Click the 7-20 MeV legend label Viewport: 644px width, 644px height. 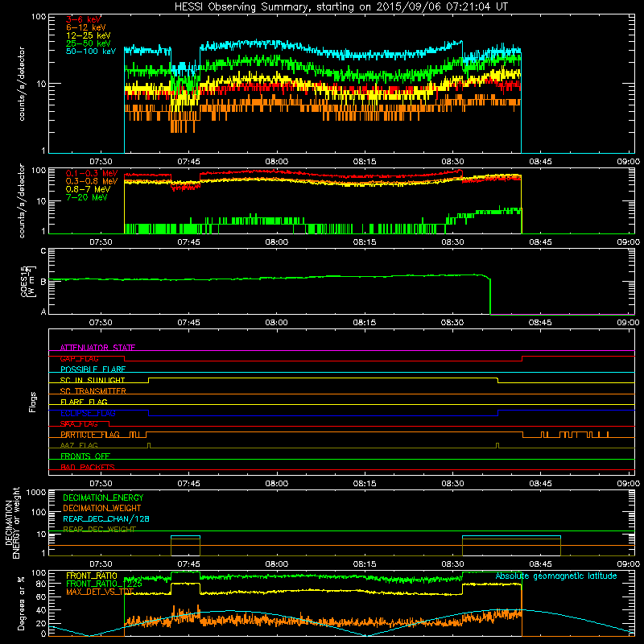click(87, 197)
